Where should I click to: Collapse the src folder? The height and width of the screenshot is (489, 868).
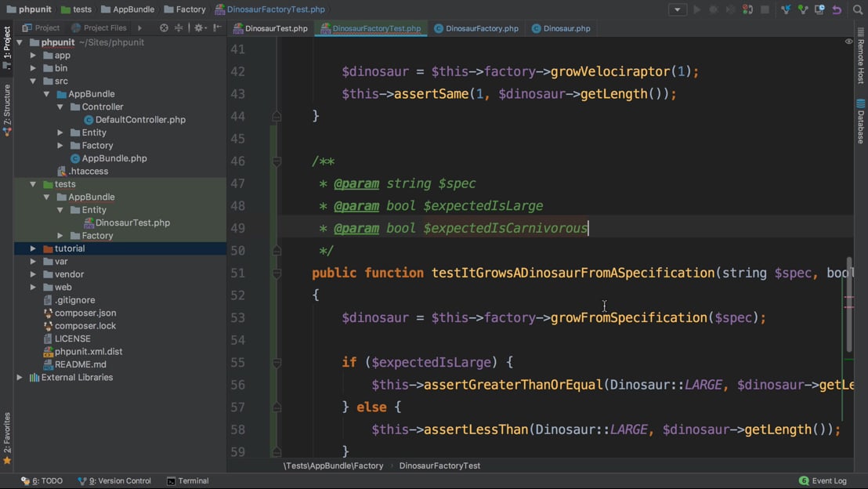[33, 81]
